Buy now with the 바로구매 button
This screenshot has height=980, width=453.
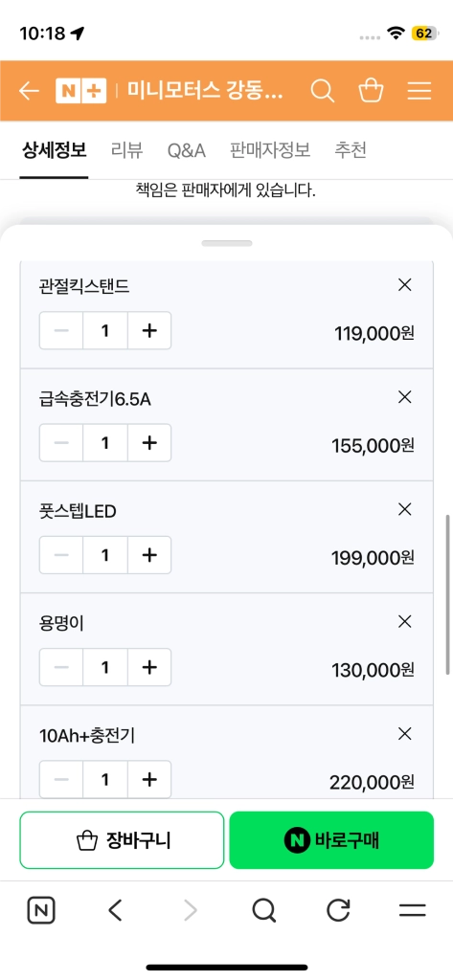[331, 840]
